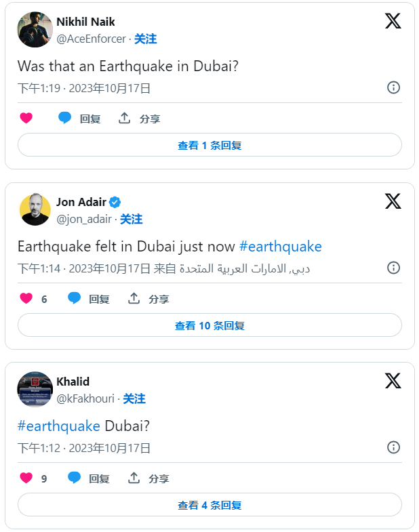Open Khalid's profile avatar

tap(35, 389)
